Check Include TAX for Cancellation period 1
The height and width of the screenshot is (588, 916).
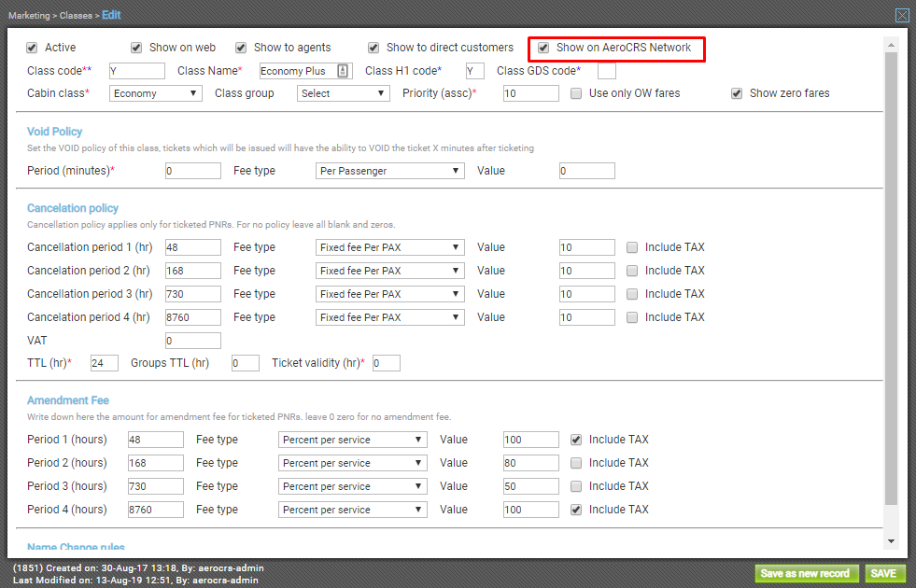(x=633, y=247)
